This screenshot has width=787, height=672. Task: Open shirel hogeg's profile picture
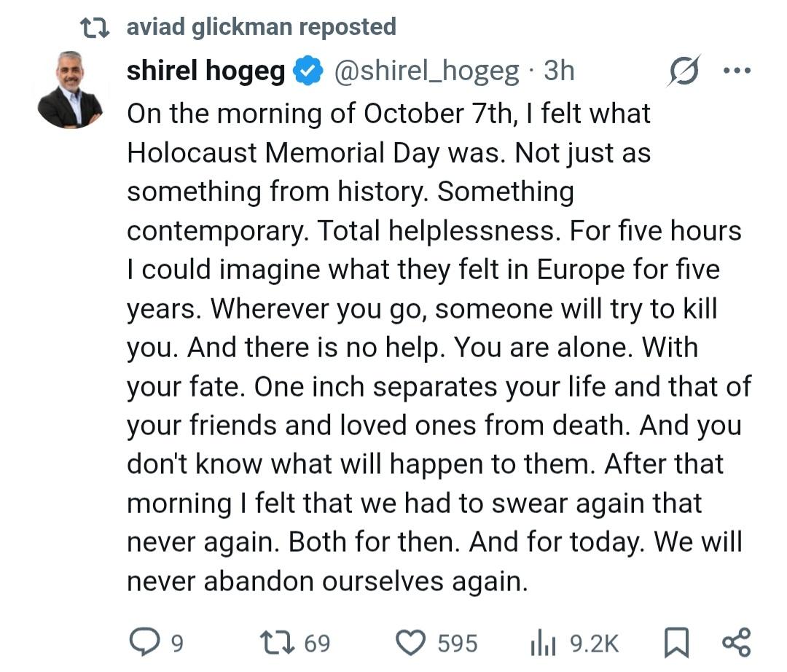pos(70,90)
